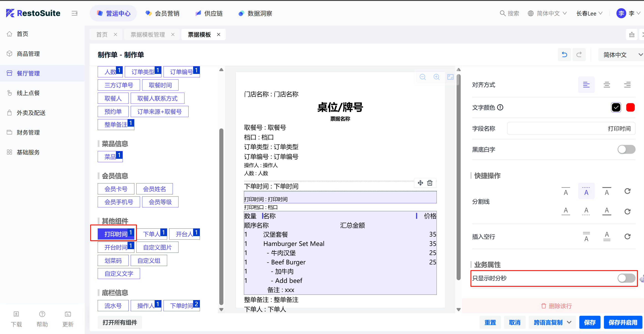The height and width of the screenshot is (334, 644).
Task: Toggle the 黑底白字 switch
Action: [x=626, y=149]
